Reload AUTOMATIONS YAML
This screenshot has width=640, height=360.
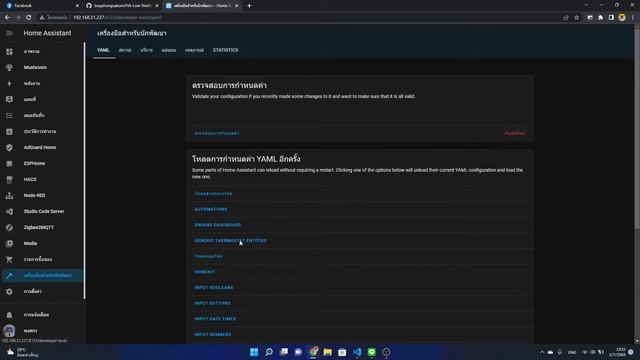(211, 209)
